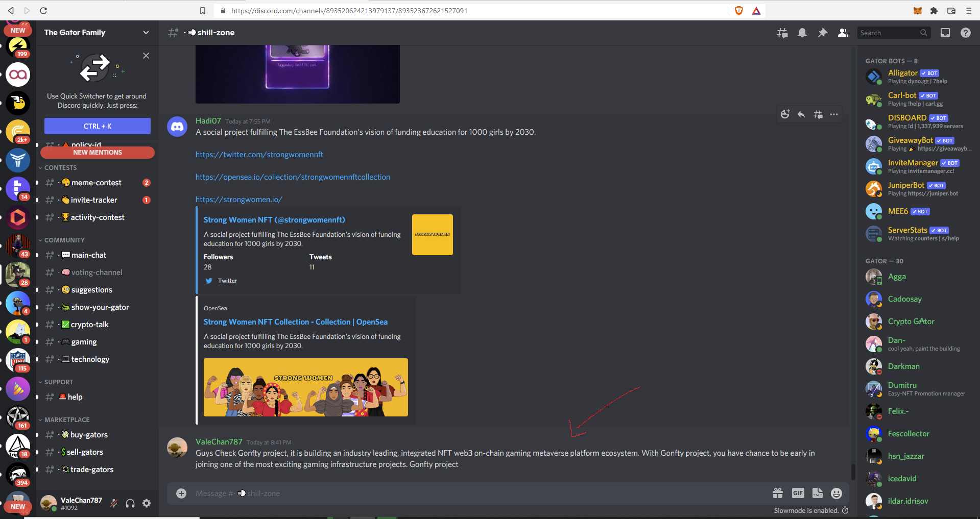Open the voting-channel
980x519 pixels.
click(x=98, y=273)
